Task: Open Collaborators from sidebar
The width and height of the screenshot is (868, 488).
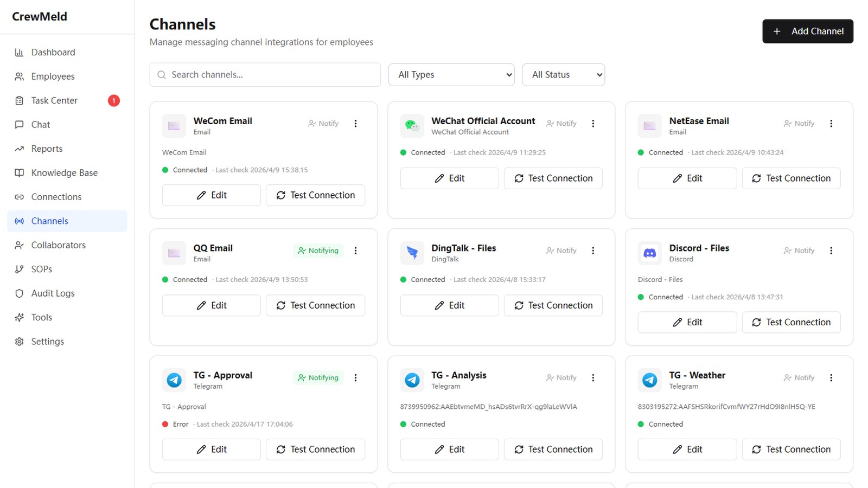Action: (x=67, y=245)
